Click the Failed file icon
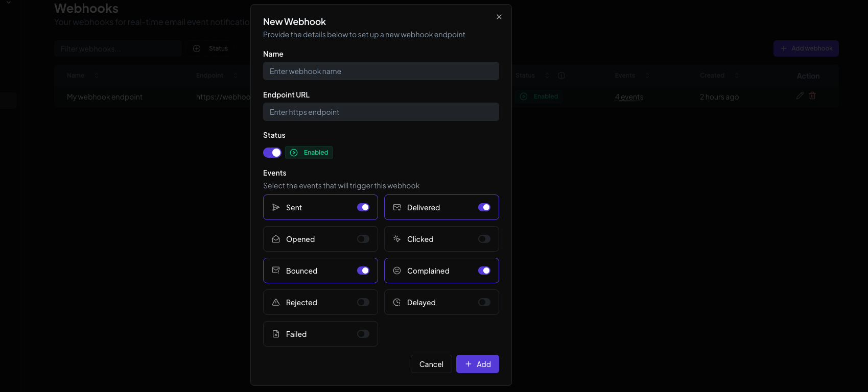The width and height of the screenshot is (868, 392). click(x=276, y=334)
